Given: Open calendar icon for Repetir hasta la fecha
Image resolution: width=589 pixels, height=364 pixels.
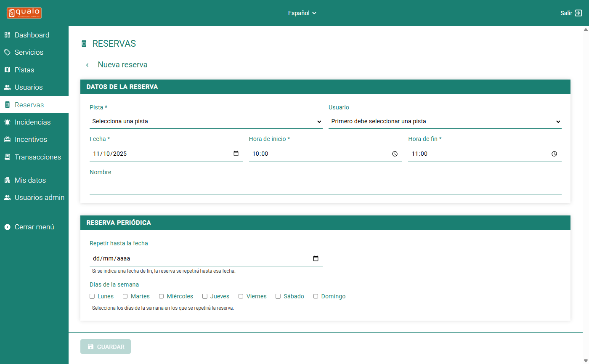Looking at the screenshot, I should click(x=316, y=258).
